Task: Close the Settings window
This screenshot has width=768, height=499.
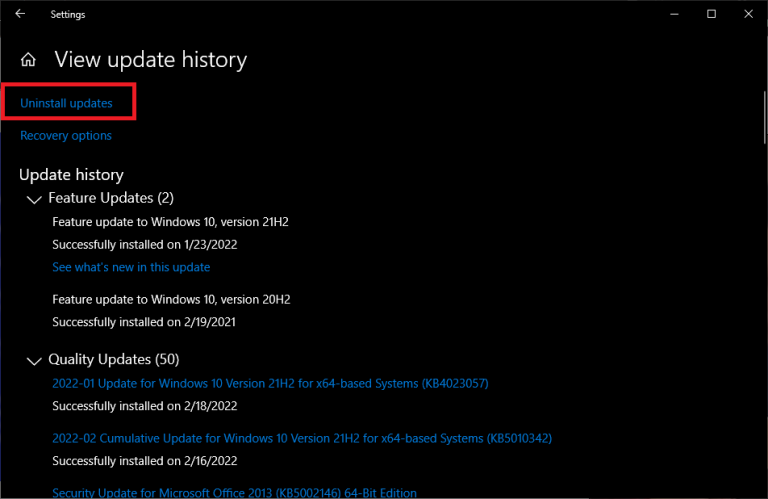Action: 748,14
